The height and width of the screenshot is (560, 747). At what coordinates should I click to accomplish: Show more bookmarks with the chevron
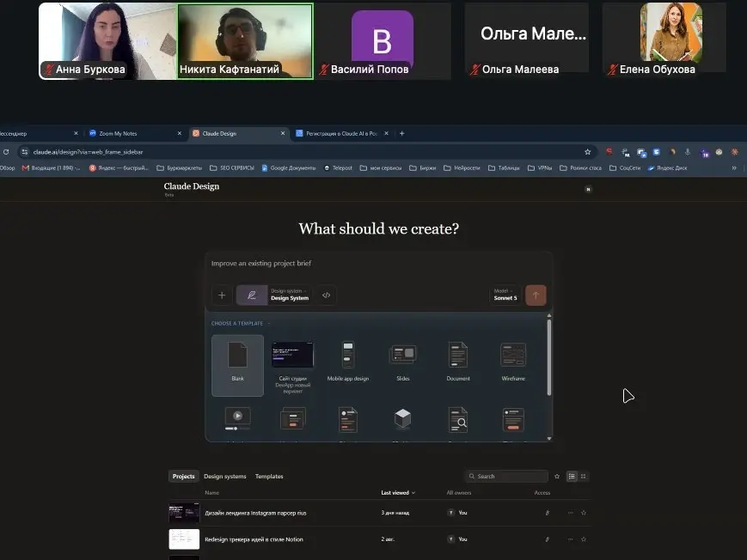coord(733,167)
